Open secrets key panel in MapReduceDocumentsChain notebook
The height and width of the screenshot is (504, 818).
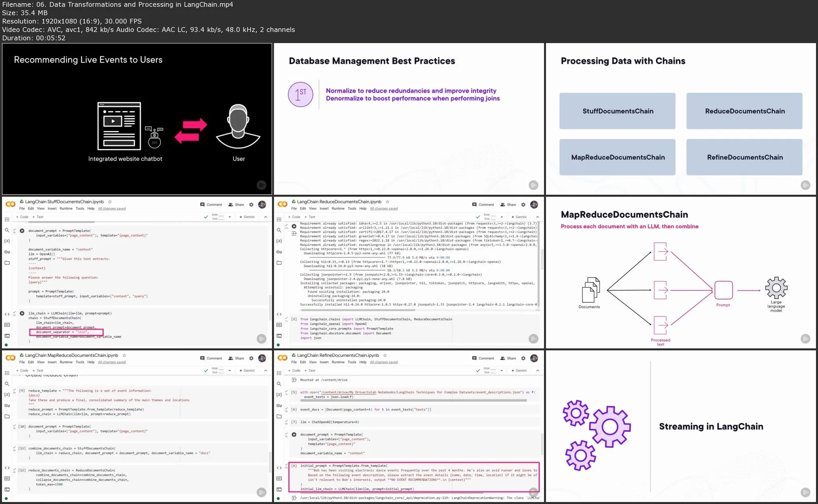pyautogui.click(x=7, y=406)
